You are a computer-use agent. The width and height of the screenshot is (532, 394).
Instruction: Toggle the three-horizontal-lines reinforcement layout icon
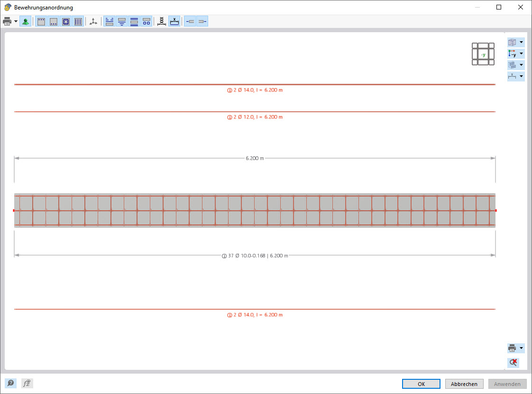pyautogui.click(x=134, y=22)
